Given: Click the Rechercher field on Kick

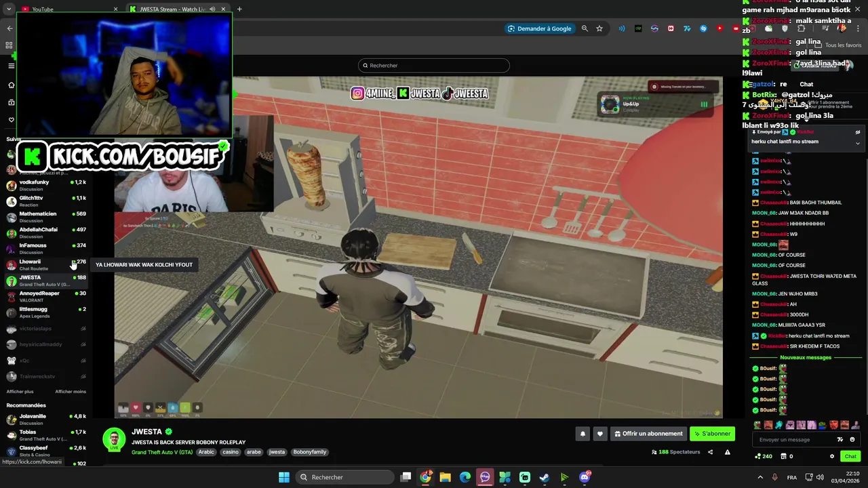Looking at the screenshot, I should (x=434, y=65).
